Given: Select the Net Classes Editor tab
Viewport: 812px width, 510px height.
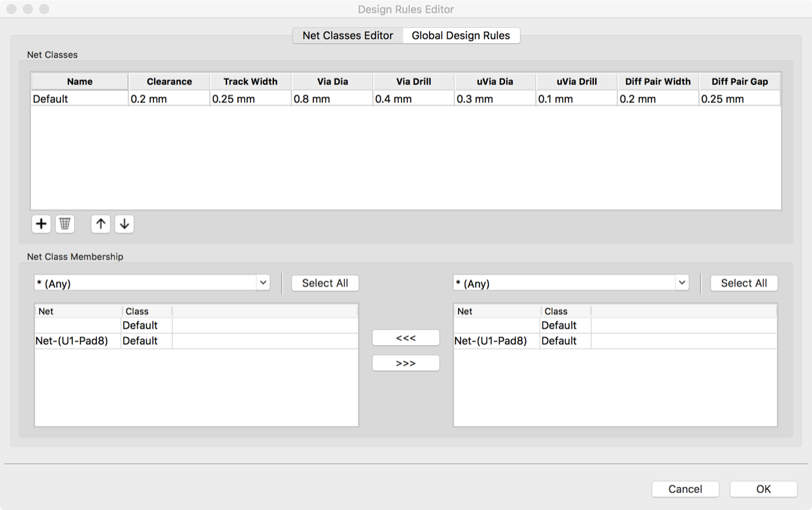Looking at the screenshot, I should click(348, 36).
